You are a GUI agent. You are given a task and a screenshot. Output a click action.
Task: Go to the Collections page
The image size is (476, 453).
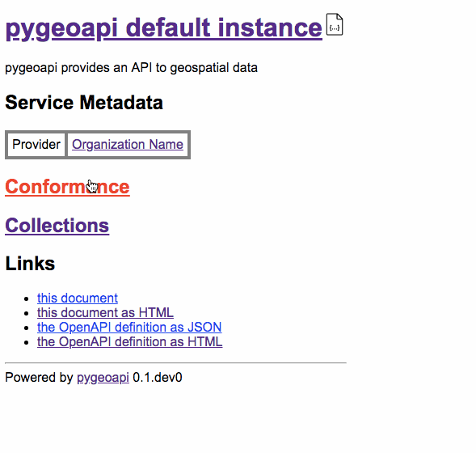(57, 226)
